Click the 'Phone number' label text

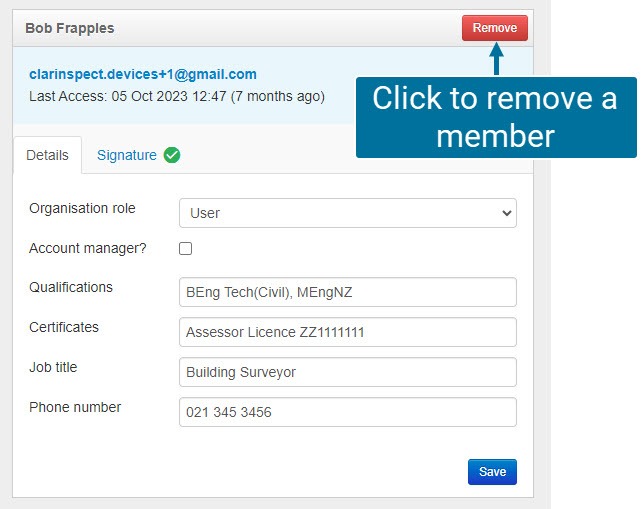tap(75, 407)
